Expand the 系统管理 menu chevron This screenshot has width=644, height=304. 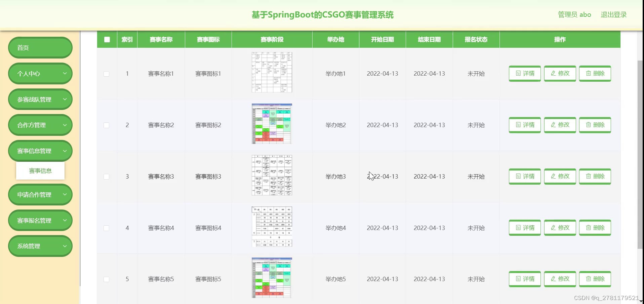(65, 246)
